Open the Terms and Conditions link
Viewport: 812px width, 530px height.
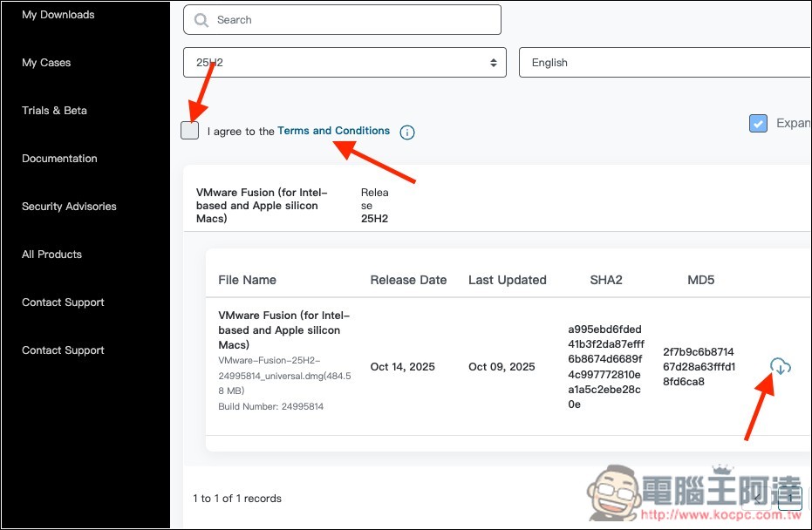[x=333, y=131]
